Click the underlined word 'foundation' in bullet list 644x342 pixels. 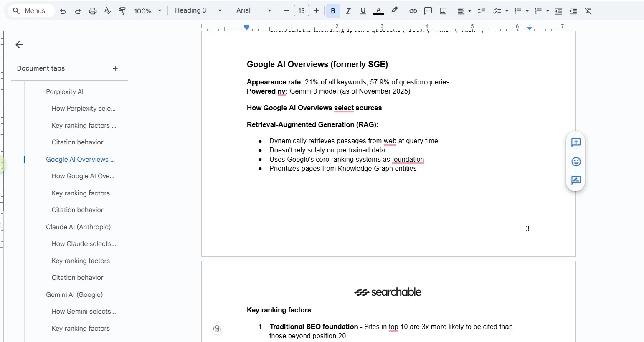click(x=408, y=159)
